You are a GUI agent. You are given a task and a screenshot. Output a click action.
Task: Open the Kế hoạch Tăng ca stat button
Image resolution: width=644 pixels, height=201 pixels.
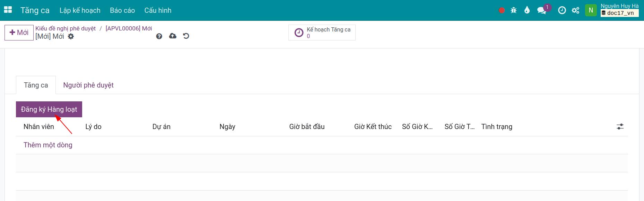(322, 33)
